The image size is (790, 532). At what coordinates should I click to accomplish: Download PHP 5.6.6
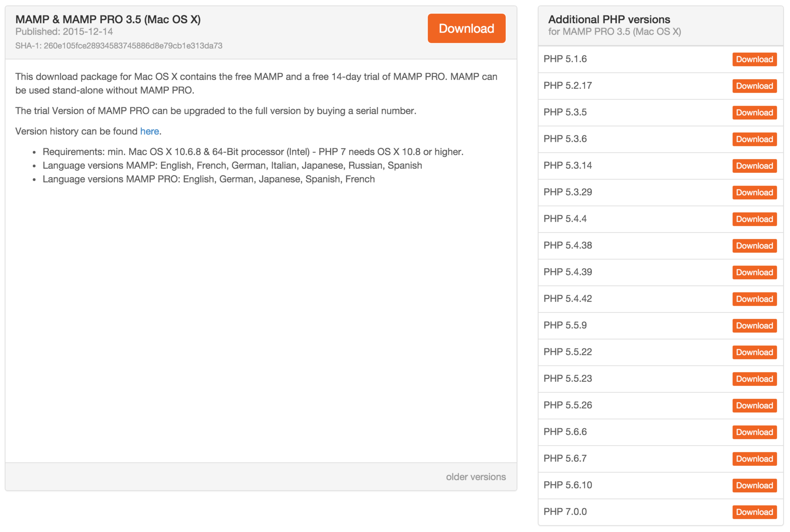[x=754, y=432]
